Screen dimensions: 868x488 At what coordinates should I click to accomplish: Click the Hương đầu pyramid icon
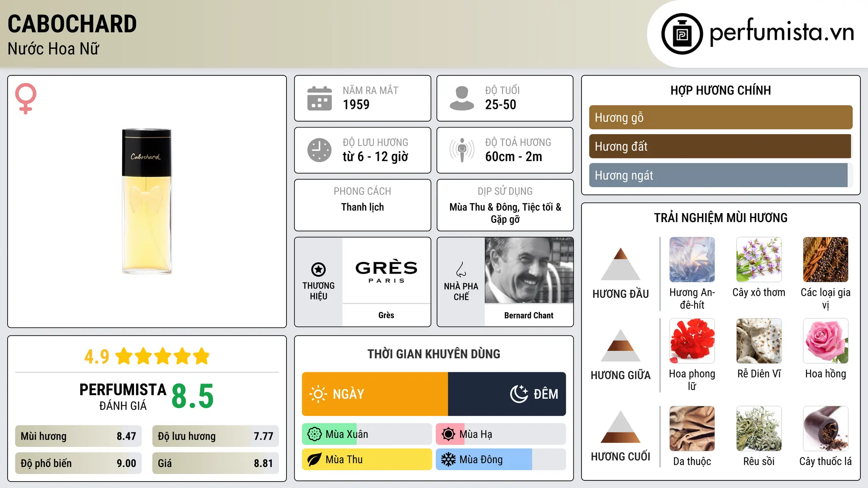pyautogui.click(x=620, y=264)
